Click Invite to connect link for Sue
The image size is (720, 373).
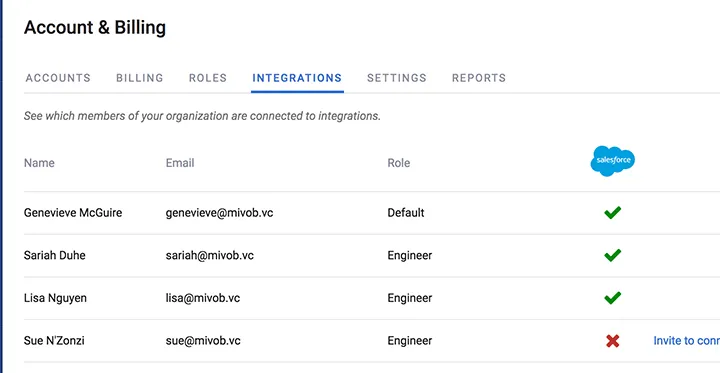point(686,340)
